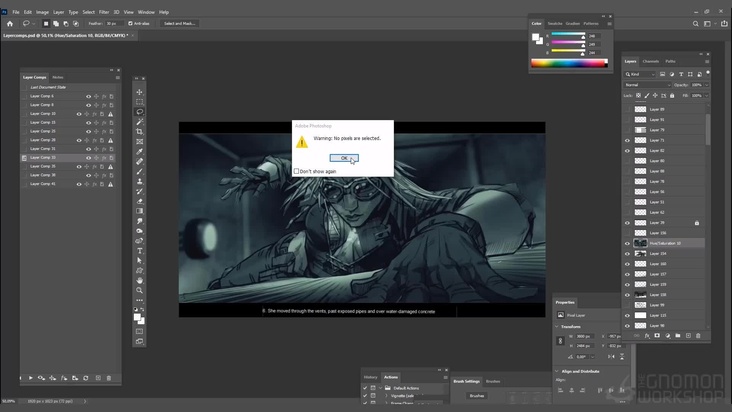Choose the Eyedropper tool
Screen dimensions: 732x412
point(139,151)
